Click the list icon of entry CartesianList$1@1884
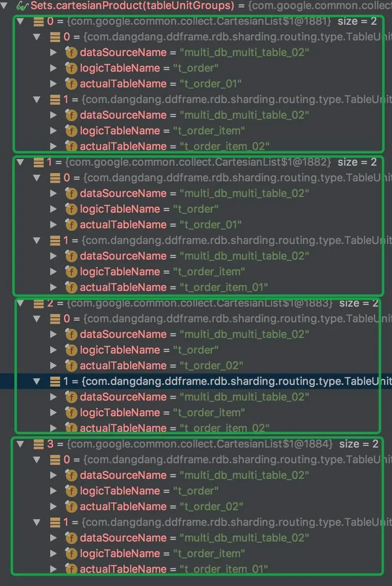Viewport: 392px width, 586px height. (x=39, y=444)
